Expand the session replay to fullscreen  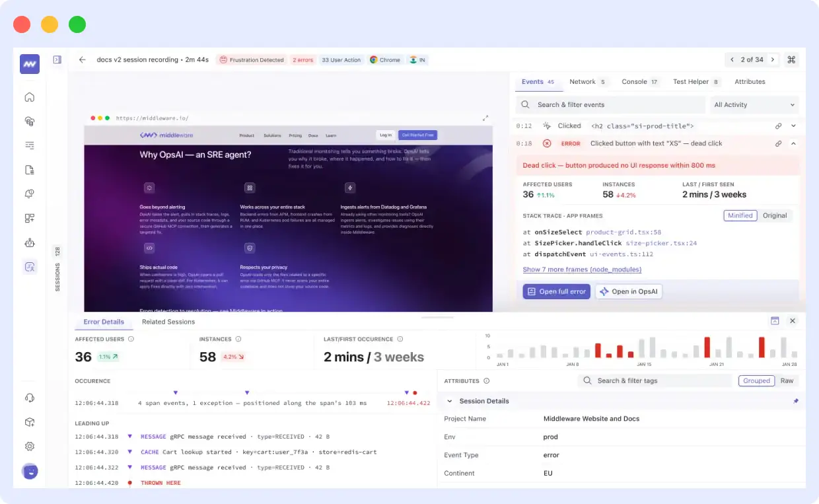coord(485,118)
